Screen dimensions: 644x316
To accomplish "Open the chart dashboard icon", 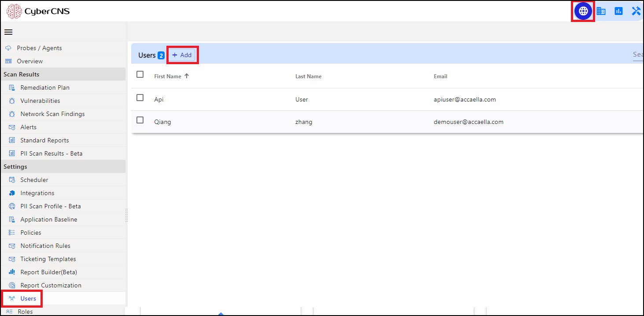I will (618, 11).
